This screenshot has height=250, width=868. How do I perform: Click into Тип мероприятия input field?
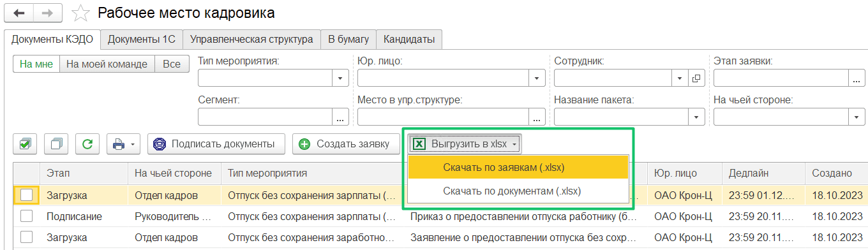(x=266, y=78)
